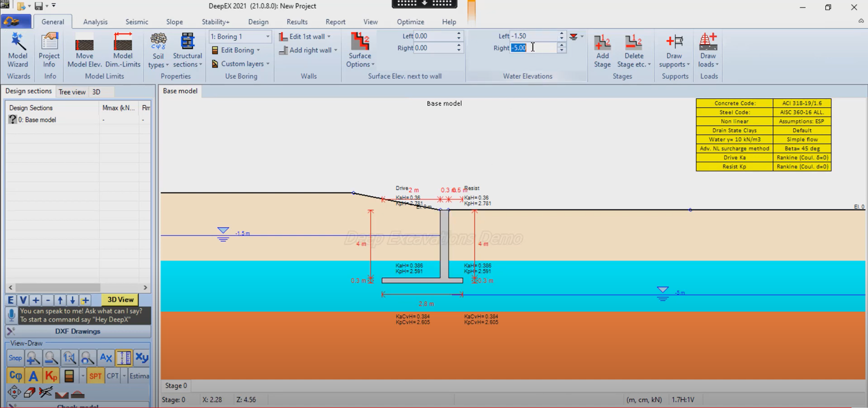Toggle the A annotation display
The image size is (868, 408).
coord(33,376)
